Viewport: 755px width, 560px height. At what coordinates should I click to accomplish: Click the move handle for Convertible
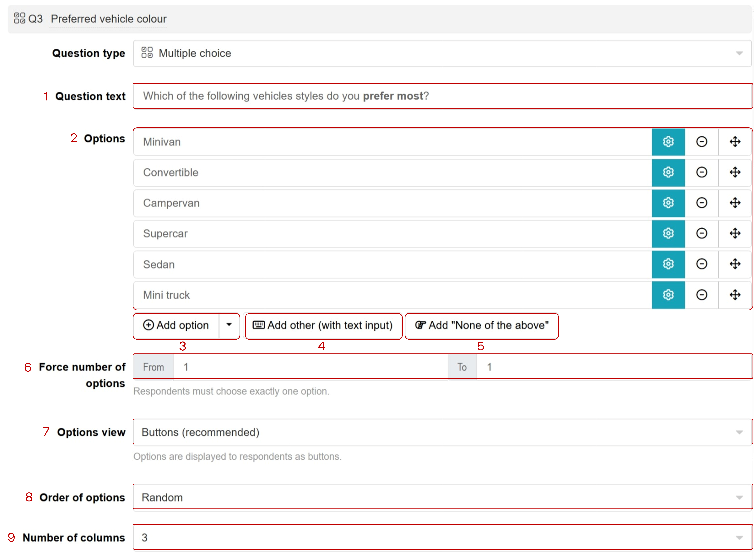[x=735, y=172]
